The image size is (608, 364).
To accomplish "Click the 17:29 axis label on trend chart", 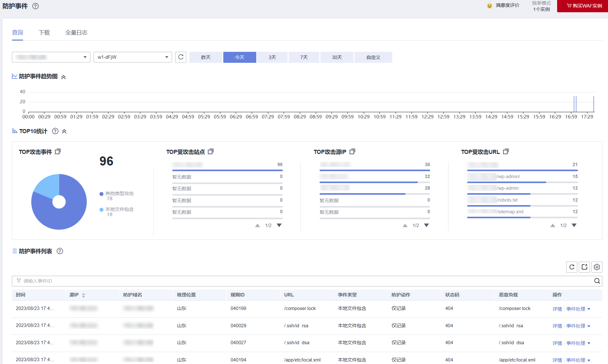I will point(587,117).
